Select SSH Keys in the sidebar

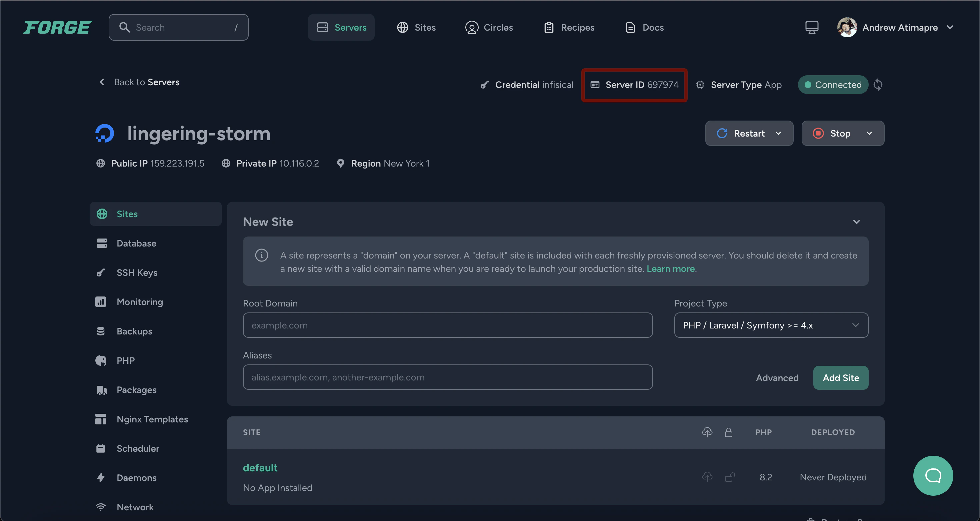click(156, 273)
